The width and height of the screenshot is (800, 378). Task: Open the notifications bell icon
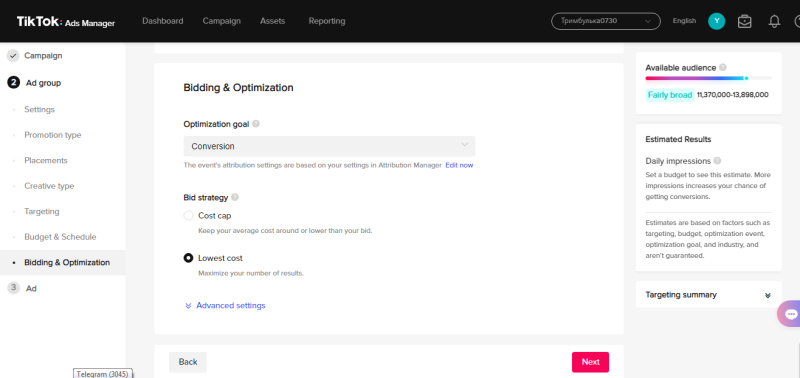[x=774, y=21]
